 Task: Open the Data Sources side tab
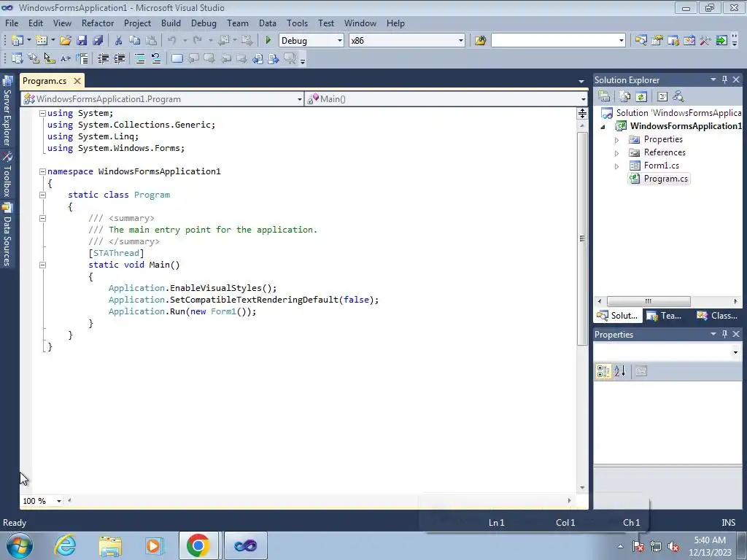pos(7,235)
